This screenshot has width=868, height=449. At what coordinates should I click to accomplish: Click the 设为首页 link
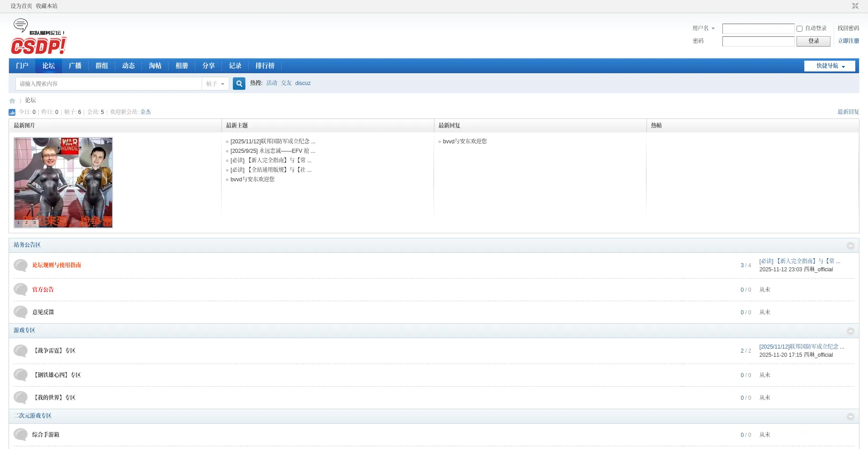point(21,6)
